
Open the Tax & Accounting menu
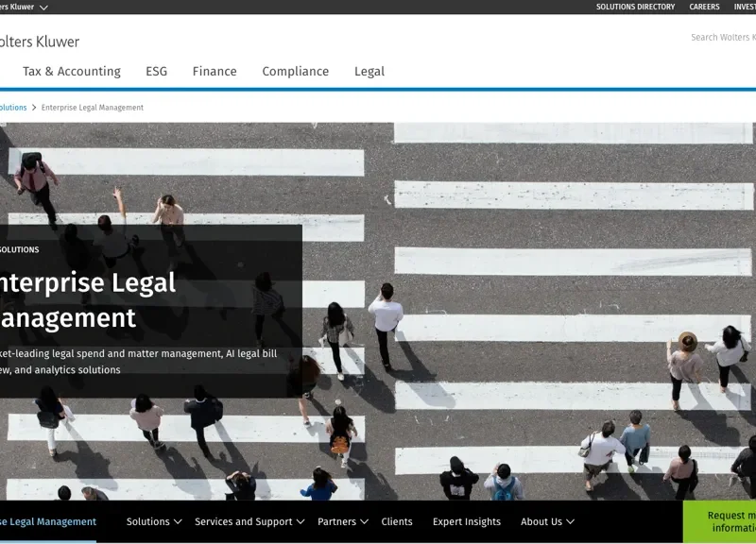(x=72, y=72)
